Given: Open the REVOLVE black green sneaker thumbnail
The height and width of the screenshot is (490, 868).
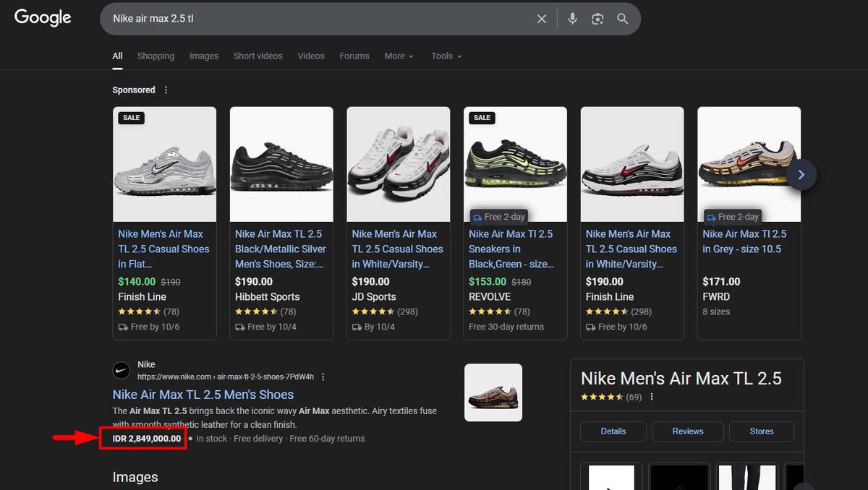Looking at the screenshot, I should point(515,164).
